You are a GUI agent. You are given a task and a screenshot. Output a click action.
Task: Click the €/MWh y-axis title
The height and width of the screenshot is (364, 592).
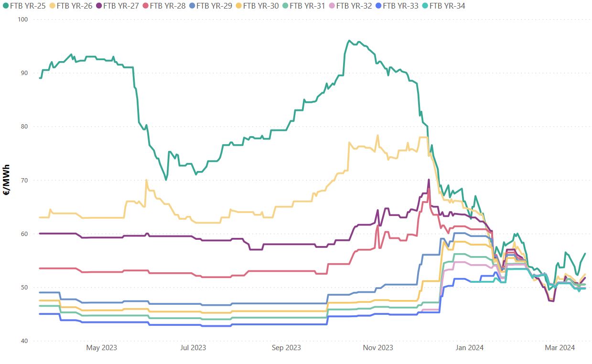tap(7, 180)
